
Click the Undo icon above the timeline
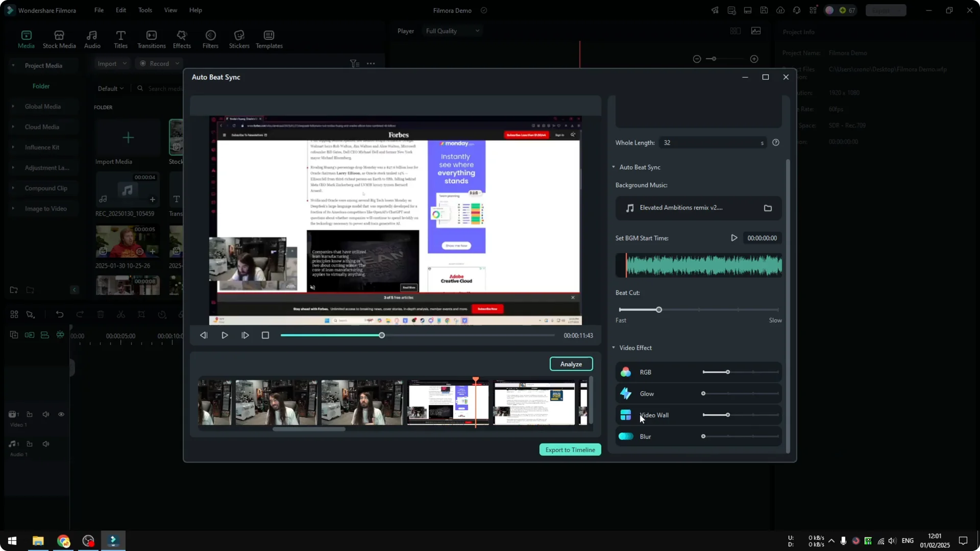tap(60, 314)
